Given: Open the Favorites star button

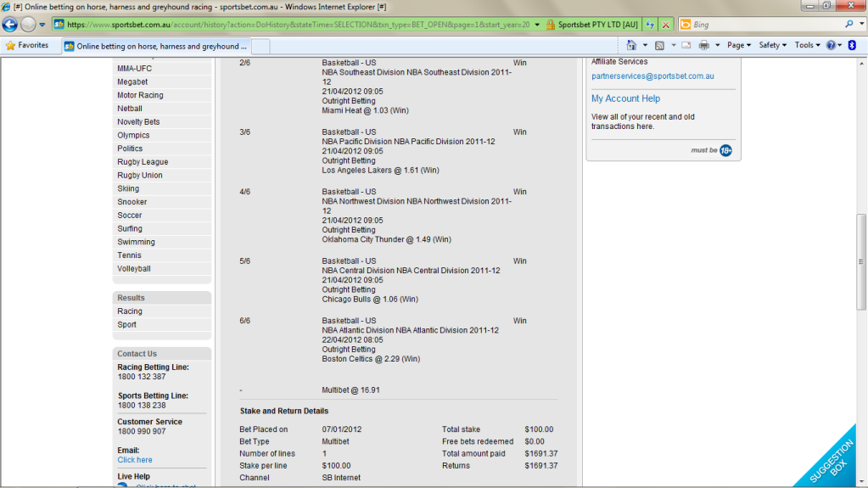Looking at the screenshot, I should tap(27, 46).
